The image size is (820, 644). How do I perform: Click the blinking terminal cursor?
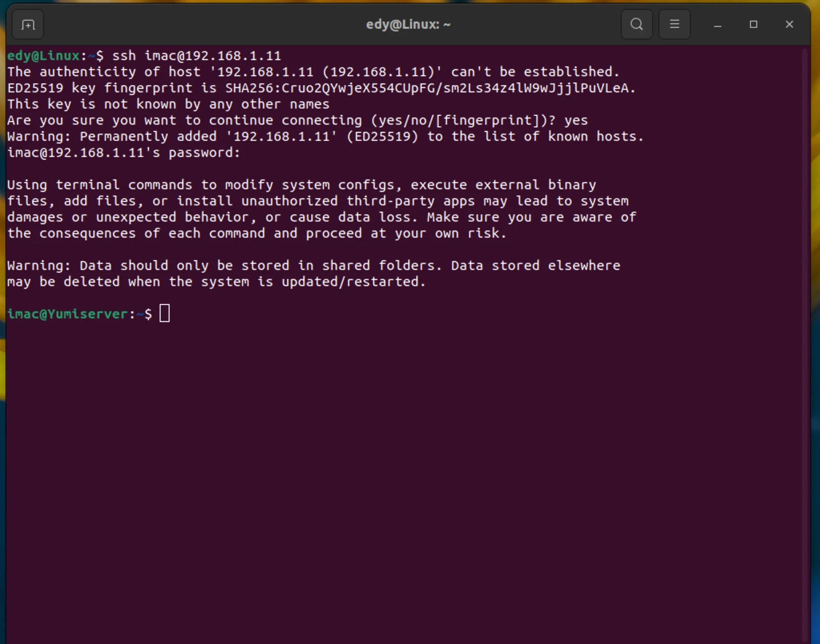coord(165,313)
